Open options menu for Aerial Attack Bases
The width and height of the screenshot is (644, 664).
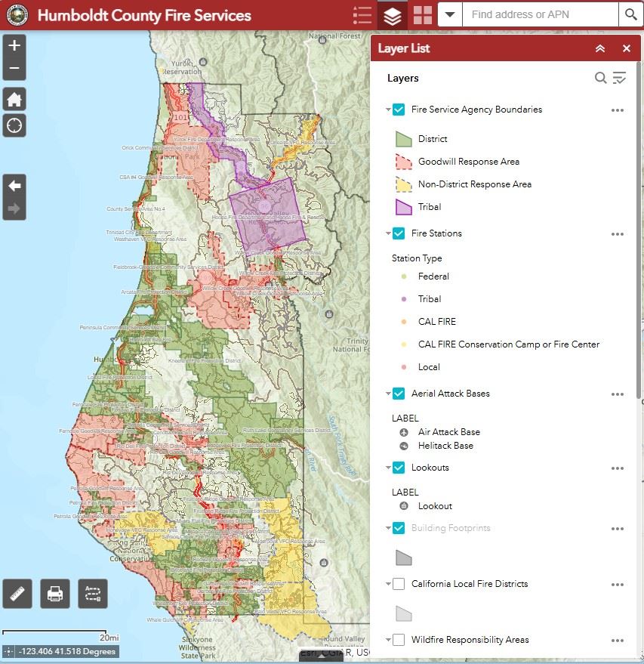[x=617, y=394]
